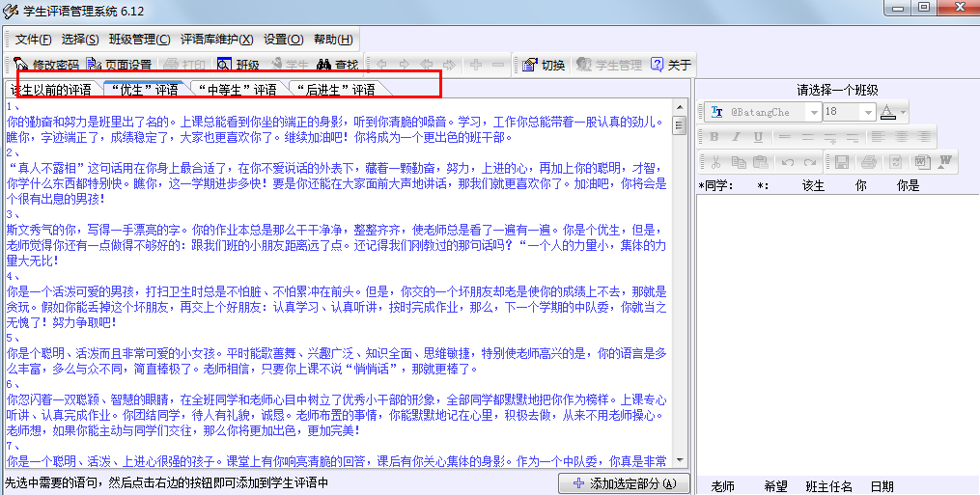Click the plus icon in navigation toolbar

click(x=476, y=65)
